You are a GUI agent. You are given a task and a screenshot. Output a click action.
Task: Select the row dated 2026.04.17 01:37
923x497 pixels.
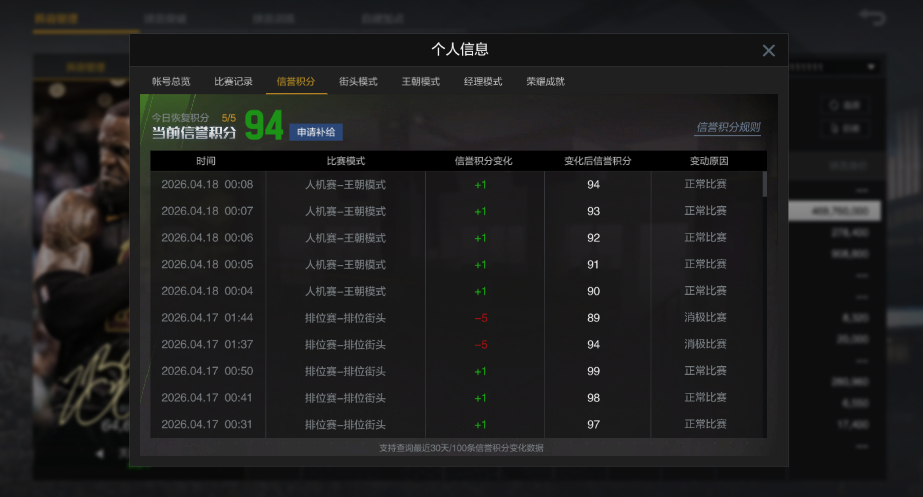pos(456,344)
